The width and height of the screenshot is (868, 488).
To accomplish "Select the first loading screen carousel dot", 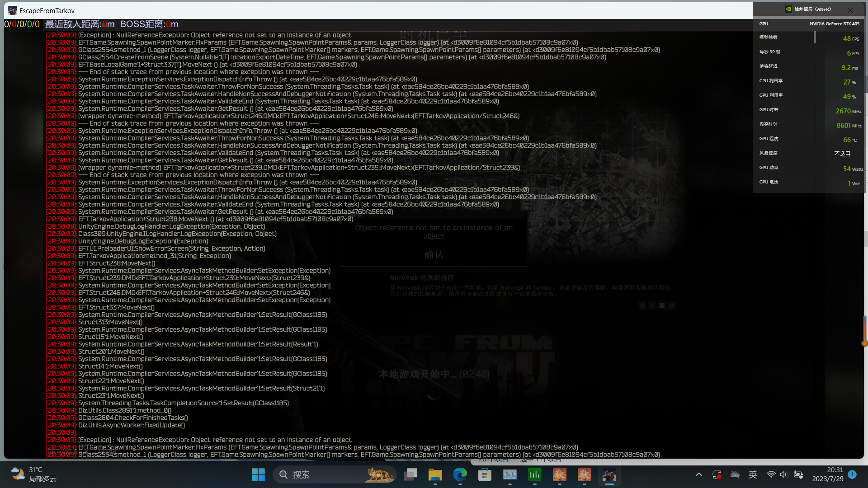I will point(642,305).
